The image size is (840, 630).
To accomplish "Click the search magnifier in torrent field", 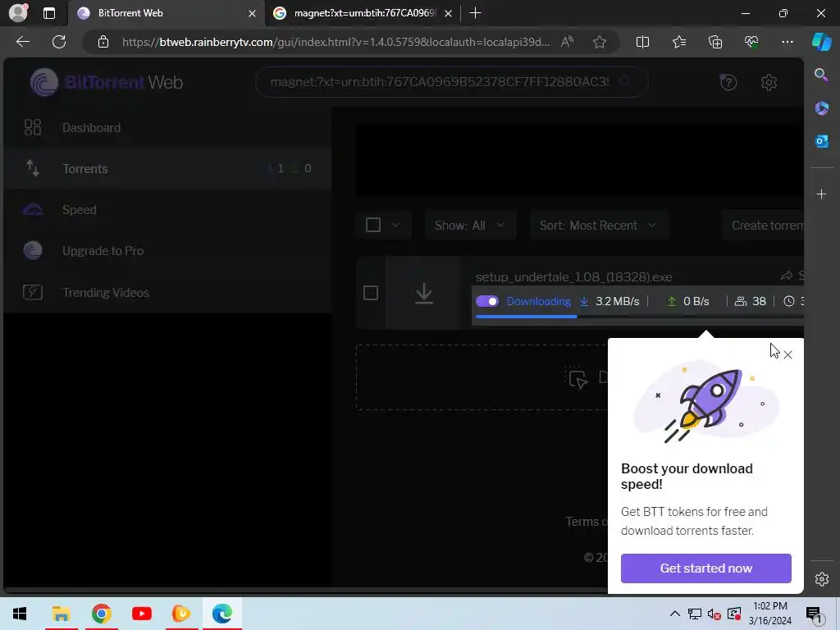I will pos(624,81).
